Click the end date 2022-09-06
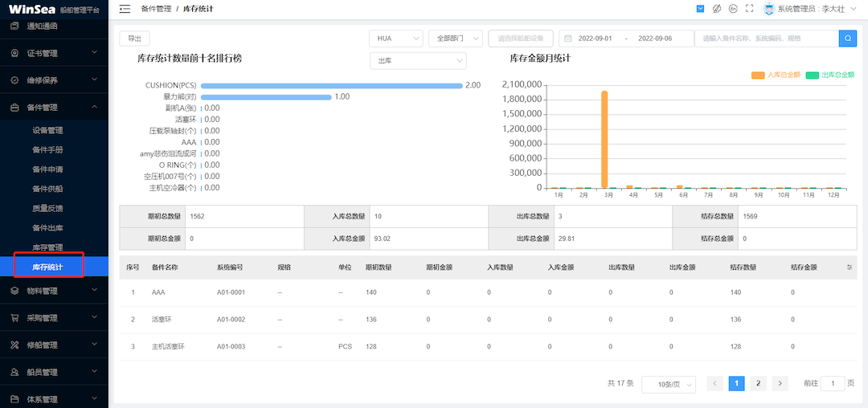 [x=655, y=39]
